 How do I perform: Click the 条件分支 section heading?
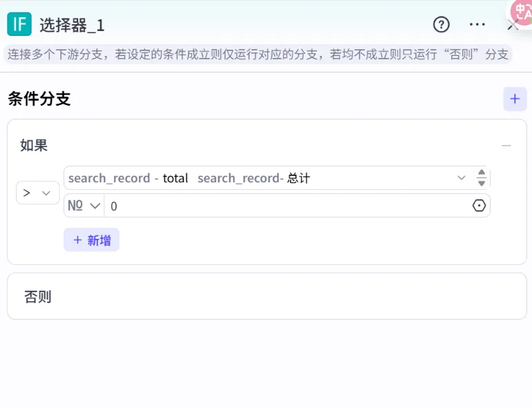(39, 99)
